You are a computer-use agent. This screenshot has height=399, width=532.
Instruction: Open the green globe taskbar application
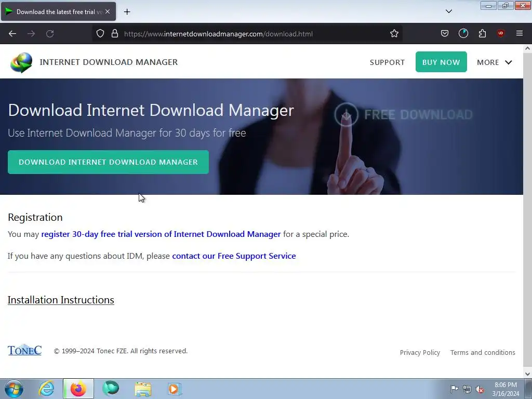click(111, 389)
